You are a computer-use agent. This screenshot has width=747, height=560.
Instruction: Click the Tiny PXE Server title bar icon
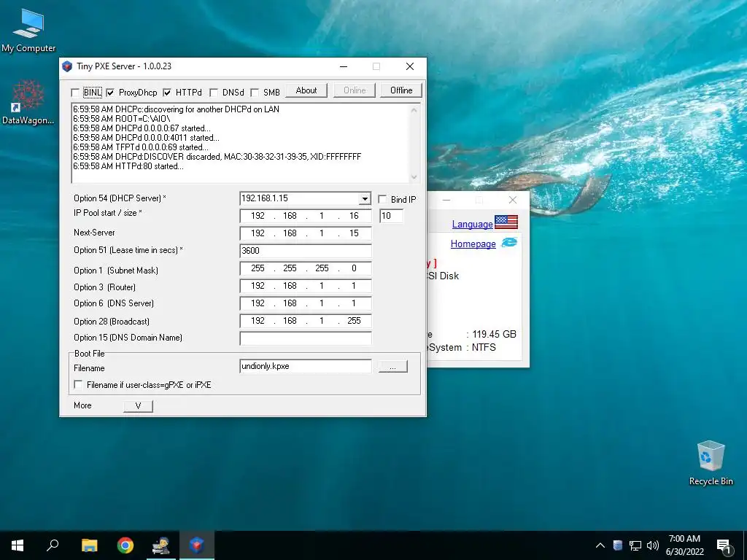coord(68,66)
